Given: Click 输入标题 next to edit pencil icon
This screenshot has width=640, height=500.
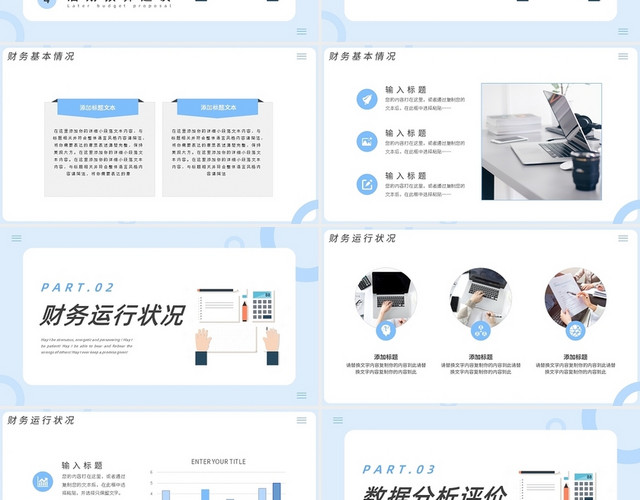Looking at the screenshot, I should [x=406, y=176].
